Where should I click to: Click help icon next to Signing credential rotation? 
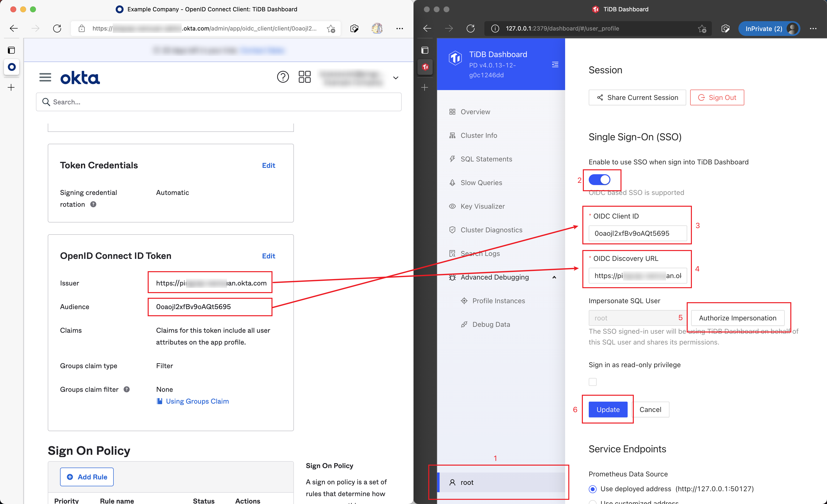[x=93, y=204]
